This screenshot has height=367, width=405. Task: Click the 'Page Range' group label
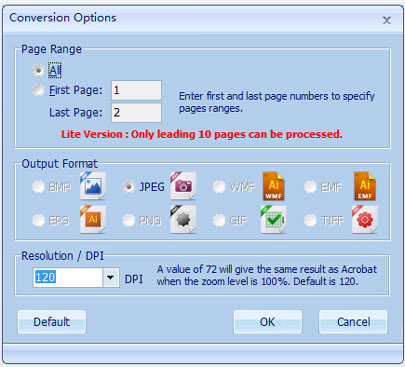click(51, 49)
